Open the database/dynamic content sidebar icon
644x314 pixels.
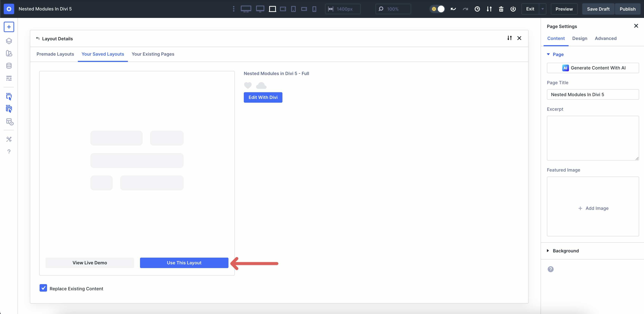pos(9,66)
